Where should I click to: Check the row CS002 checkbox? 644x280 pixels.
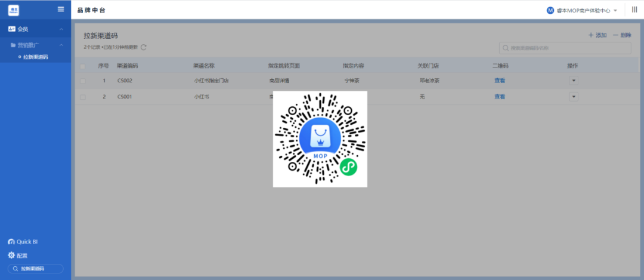[x=83, y=81]
